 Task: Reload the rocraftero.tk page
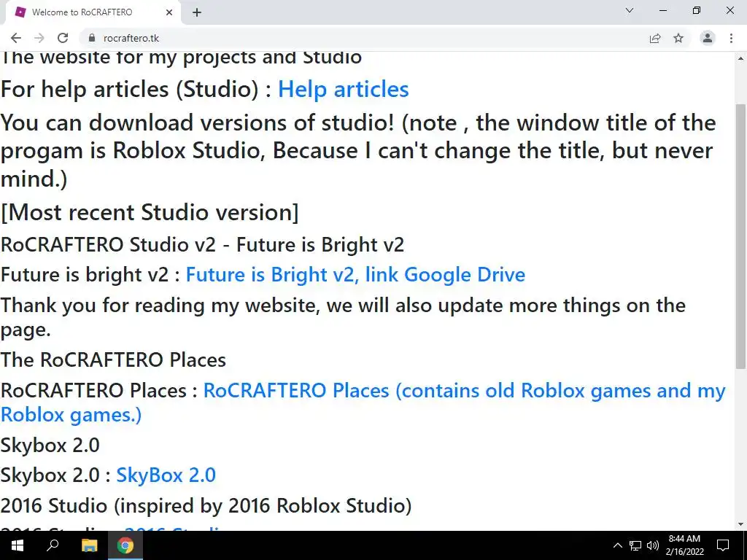pos(63,38)
